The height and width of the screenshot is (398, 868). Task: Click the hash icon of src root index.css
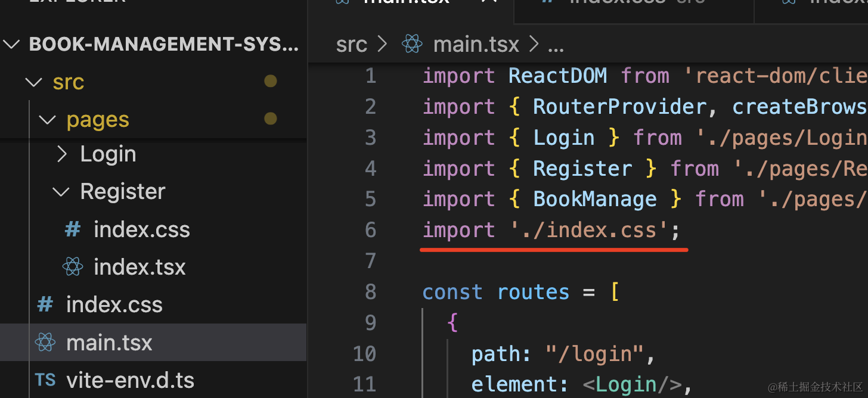[45, 304]
